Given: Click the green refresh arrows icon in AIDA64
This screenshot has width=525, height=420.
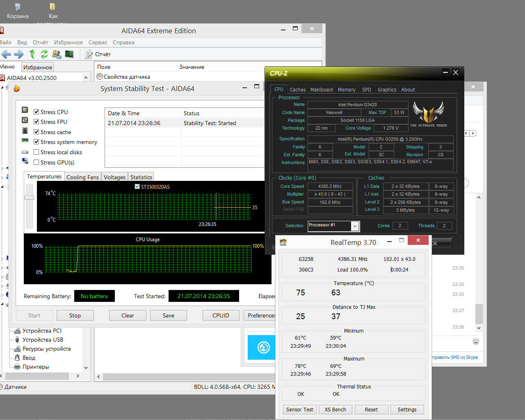Looking at the screenshot, I should (x=44, y=54).
